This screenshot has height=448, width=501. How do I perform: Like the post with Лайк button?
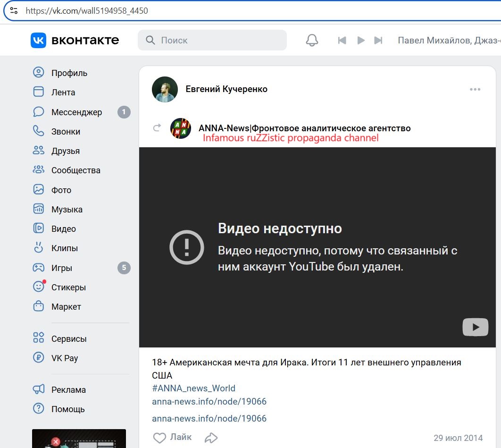[x=173, y=438]
